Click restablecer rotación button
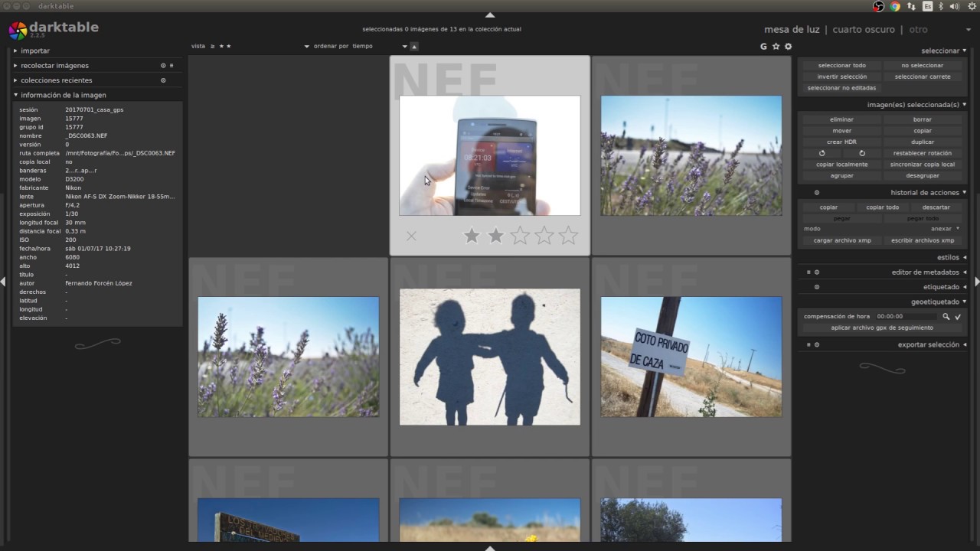This screenshot has height=551, width=980. coord(923,153)
